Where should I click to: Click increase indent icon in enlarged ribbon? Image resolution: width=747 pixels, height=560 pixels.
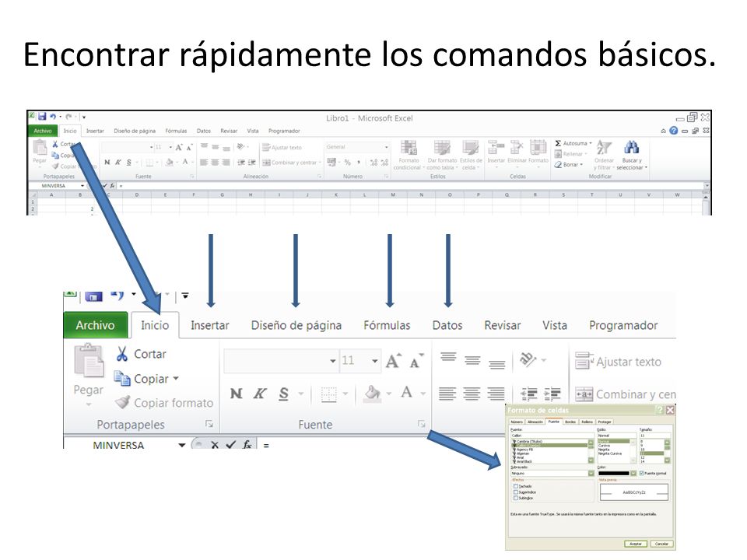pos(552,394)
